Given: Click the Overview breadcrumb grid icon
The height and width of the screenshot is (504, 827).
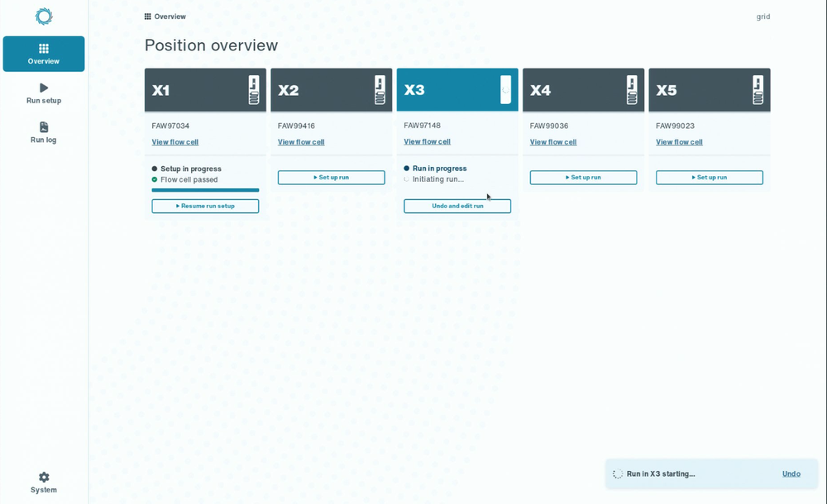Looking at the screenshot, I should (148, 17).
